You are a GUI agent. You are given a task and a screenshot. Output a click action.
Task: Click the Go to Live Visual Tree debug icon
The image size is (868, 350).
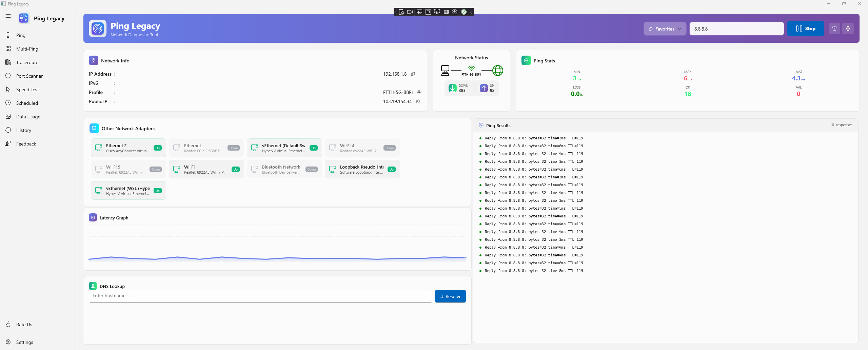(401, 12)
